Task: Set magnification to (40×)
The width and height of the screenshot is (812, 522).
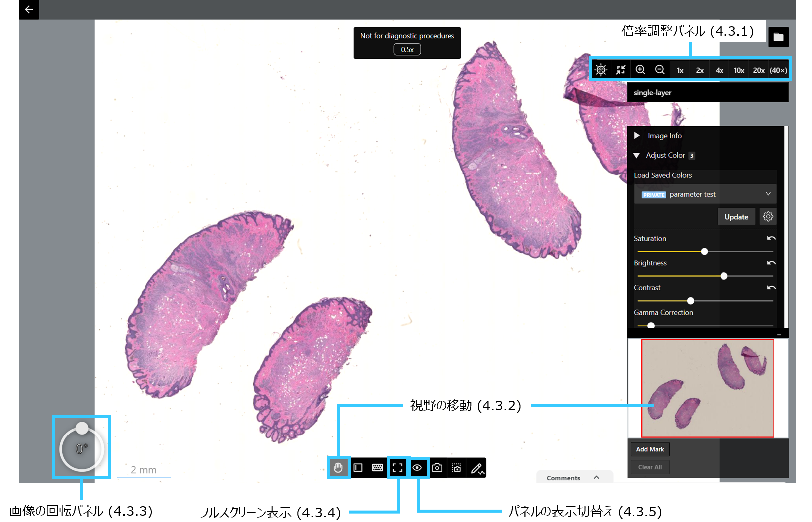Action: pyautogui.click(x=778, y=70)
